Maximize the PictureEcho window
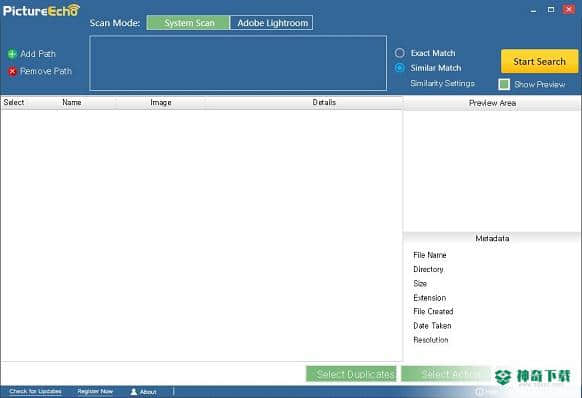582x398 pixels. pyautogui.click(x=551, y=10)
